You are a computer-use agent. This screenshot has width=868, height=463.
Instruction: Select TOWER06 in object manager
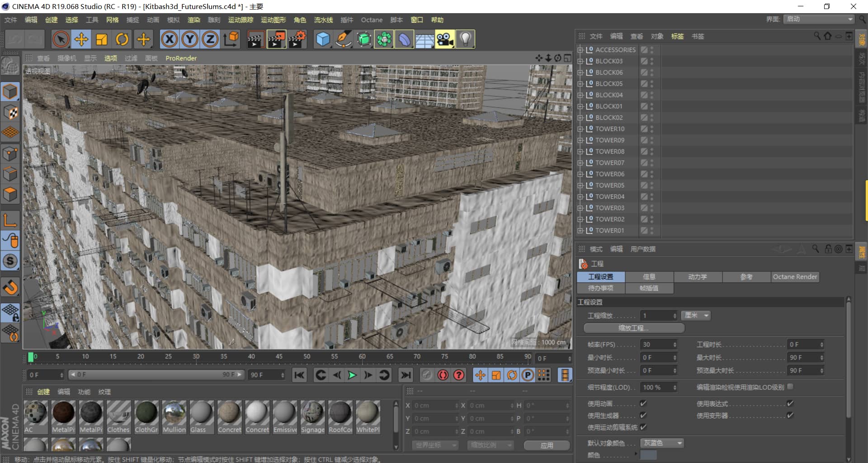pyautogui.click(x=609, y=174)
